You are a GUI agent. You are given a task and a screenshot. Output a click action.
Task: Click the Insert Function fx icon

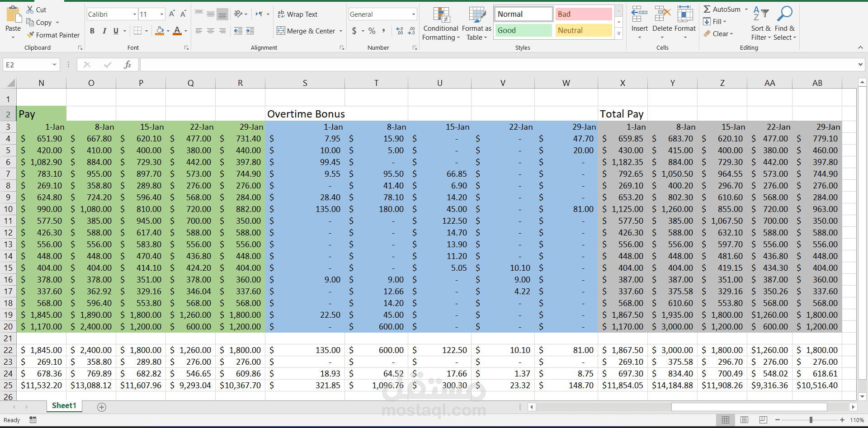pos(127,65)
